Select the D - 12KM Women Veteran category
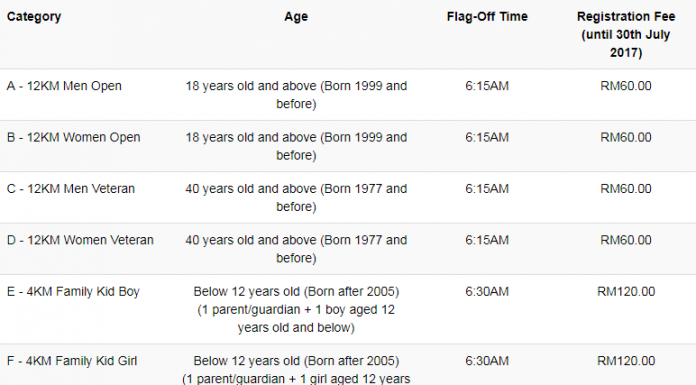 point(80,241)
